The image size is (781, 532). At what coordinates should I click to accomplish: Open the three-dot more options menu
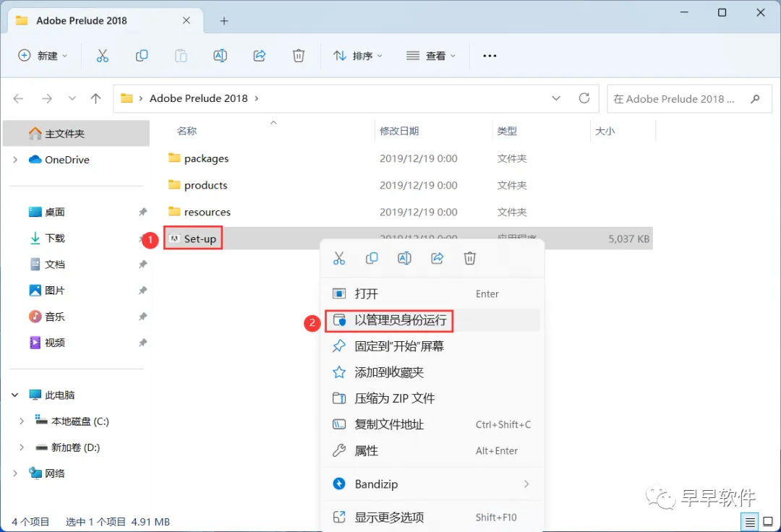pyautogui.click(x=490, y=56)
